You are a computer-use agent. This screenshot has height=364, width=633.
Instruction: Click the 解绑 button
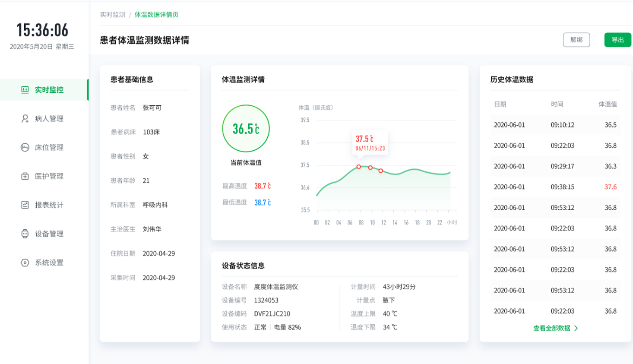tap(576, 40)
